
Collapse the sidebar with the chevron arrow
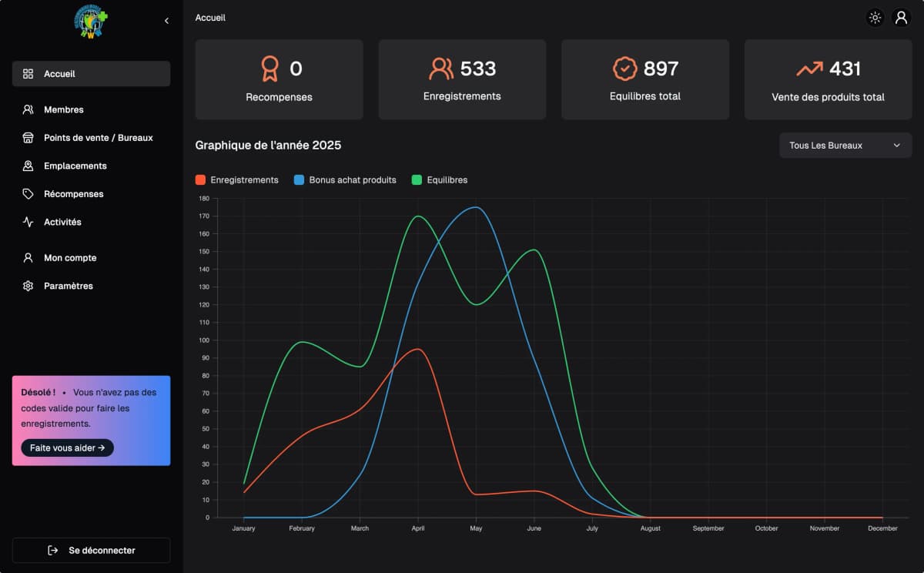click(166, 21)
